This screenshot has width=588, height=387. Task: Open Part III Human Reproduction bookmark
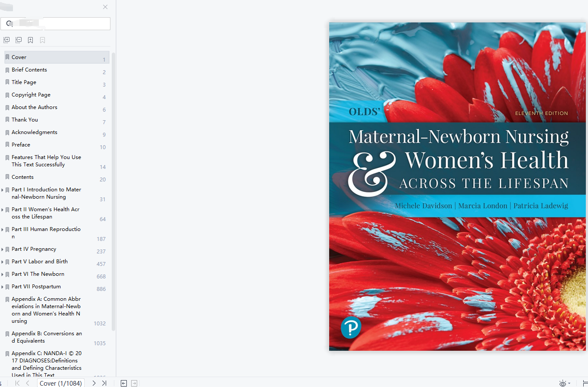click(46, 233)
